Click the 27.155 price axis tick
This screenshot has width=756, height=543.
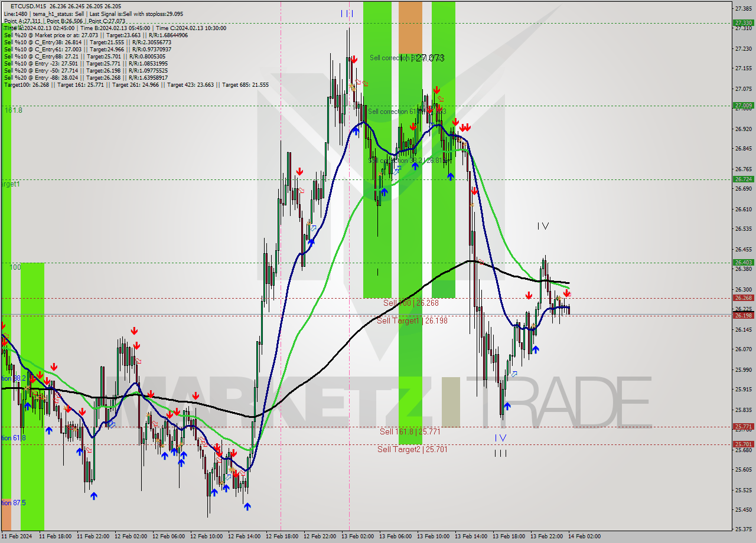(743, 68)
